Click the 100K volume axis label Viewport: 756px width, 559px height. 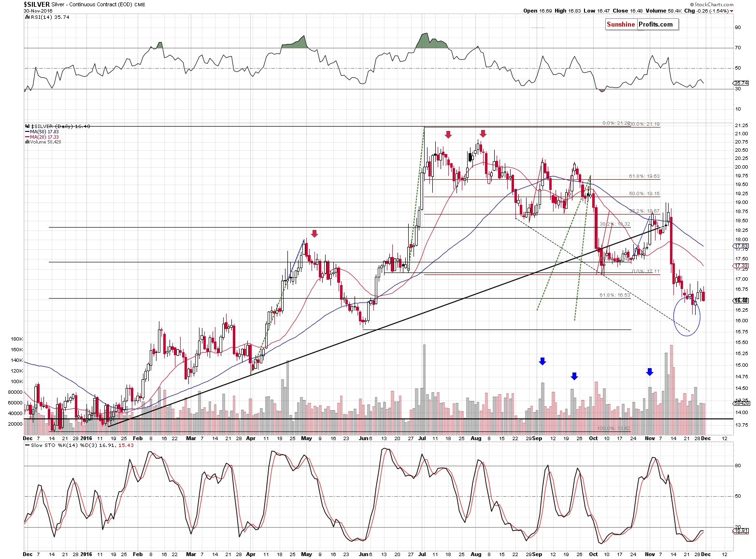coord(17,382)
